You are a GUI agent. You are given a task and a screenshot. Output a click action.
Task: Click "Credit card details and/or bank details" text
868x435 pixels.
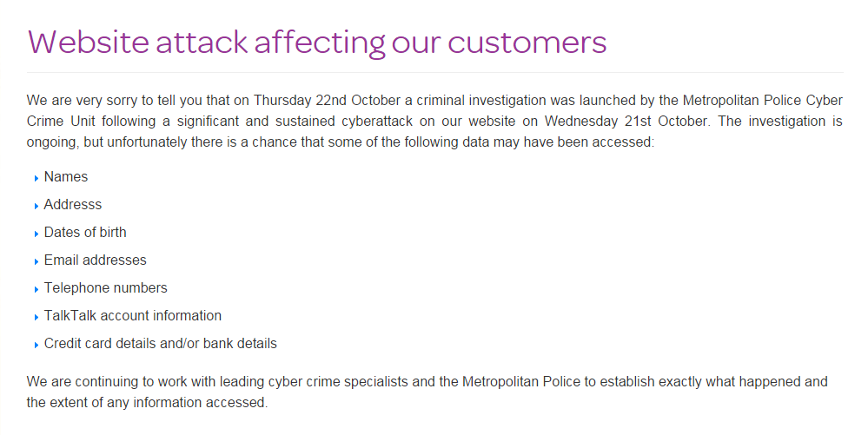point(161,344)
